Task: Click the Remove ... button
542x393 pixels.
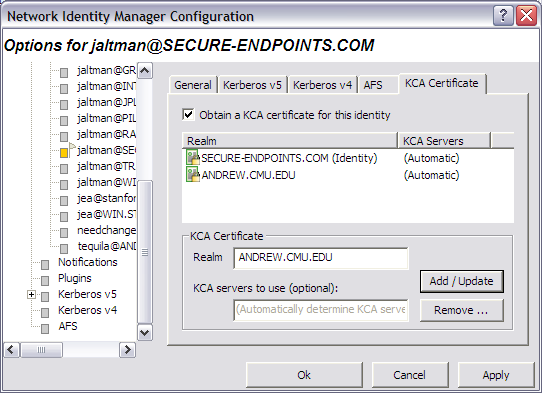Action: click(x=461, y=310)
